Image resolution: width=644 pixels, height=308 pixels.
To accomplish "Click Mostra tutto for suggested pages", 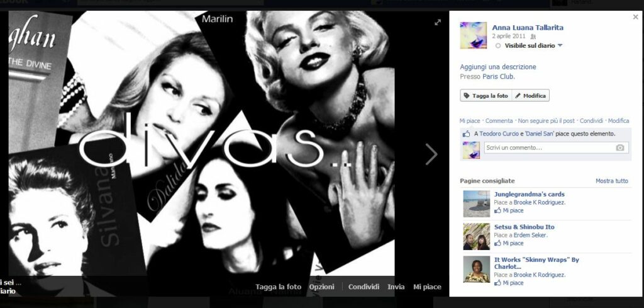I will [612, 181].
